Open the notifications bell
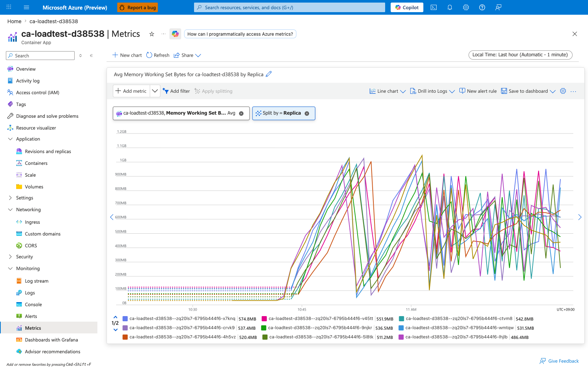 tap(450, 7)
